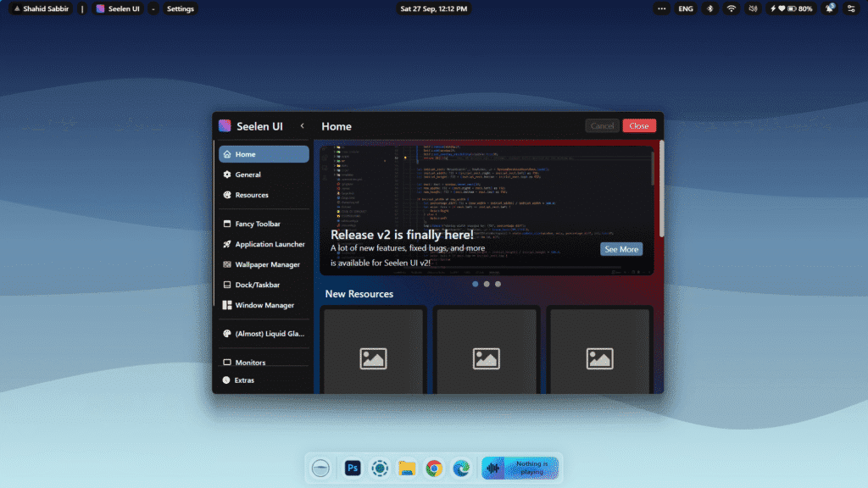The height and width of the screenshot is (488, 868).
Task: Select the third carousel dot
Action: click(x=498, y=284)
